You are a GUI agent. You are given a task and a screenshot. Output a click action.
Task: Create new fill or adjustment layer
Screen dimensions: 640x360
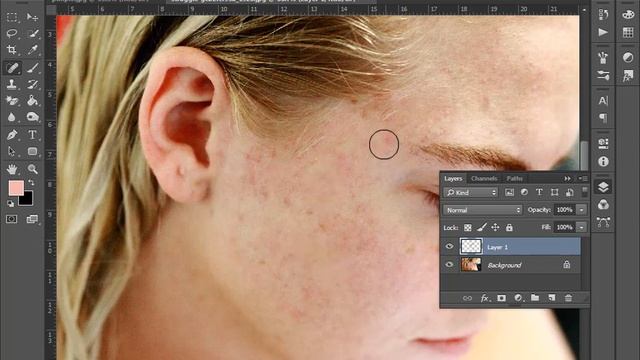pos(518,298)
